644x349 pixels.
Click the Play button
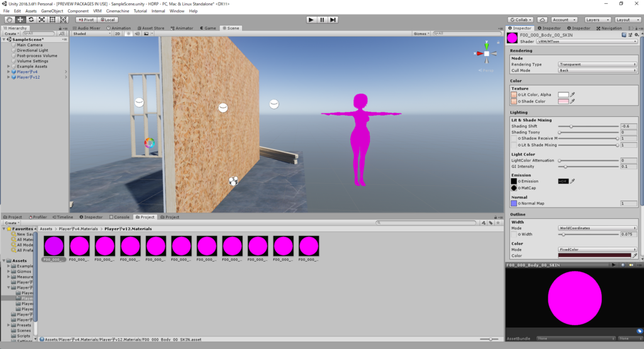pos(311,19)
